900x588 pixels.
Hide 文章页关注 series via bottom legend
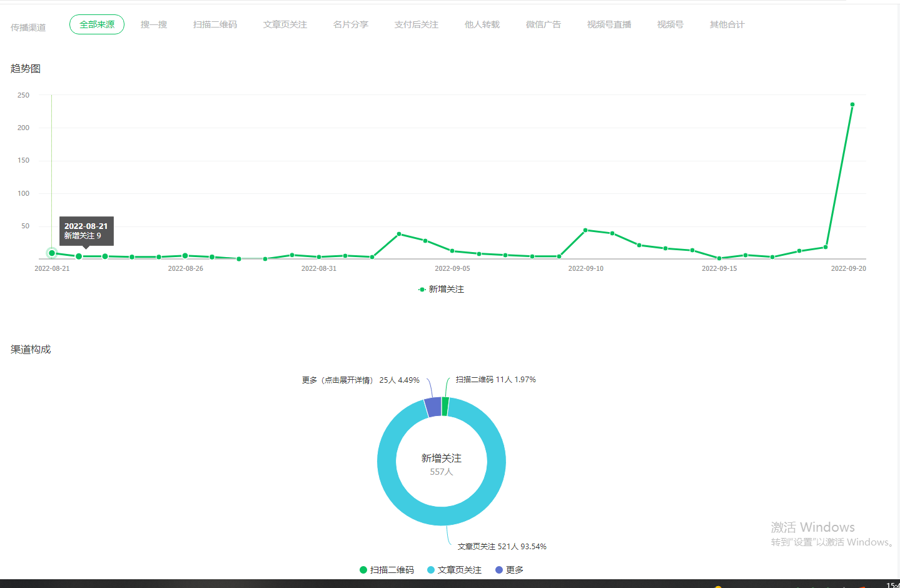click(x=454, y=570)
